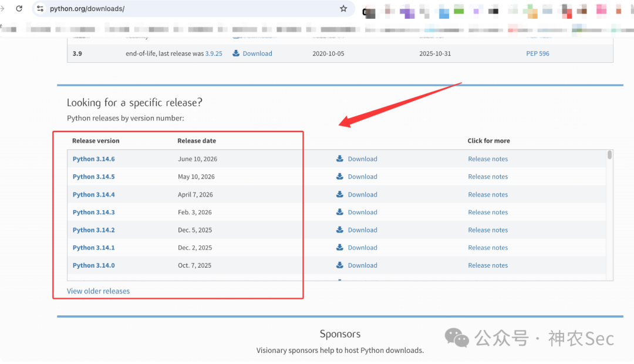Open site information icon in address bar
The image size is (634, 364).
click(x=40, y=8)
